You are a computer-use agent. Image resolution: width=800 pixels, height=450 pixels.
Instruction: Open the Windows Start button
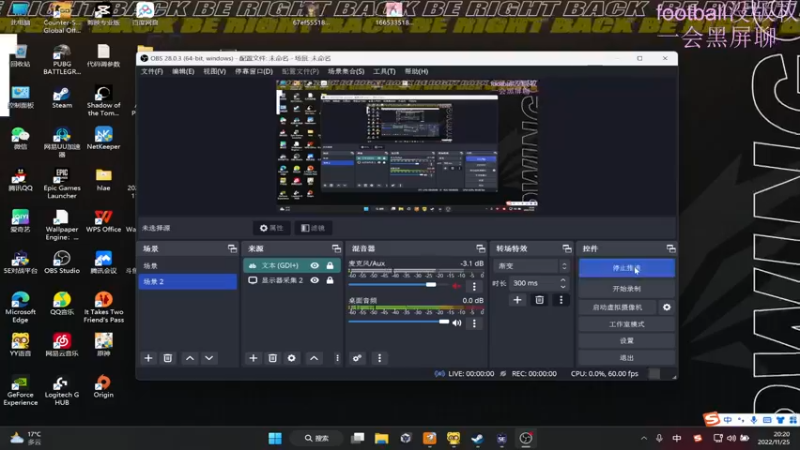point(275,438)
